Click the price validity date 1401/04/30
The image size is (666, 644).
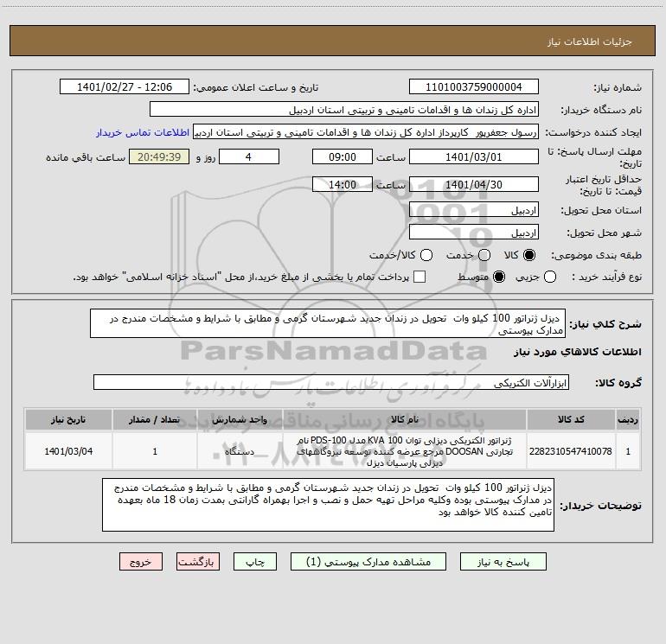tap(474, 184)
